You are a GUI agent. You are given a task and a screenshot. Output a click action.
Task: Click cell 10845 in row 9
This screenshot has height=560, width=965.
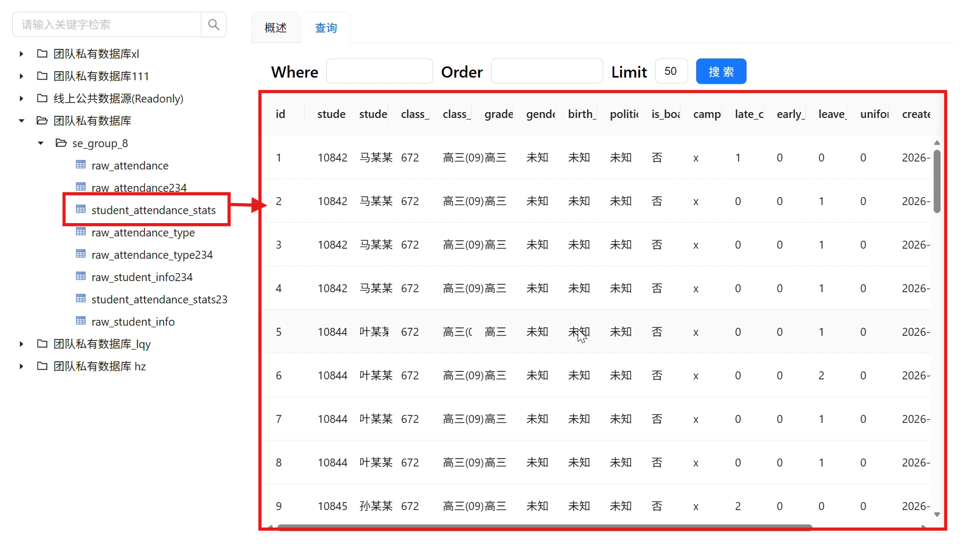(332, 506)
